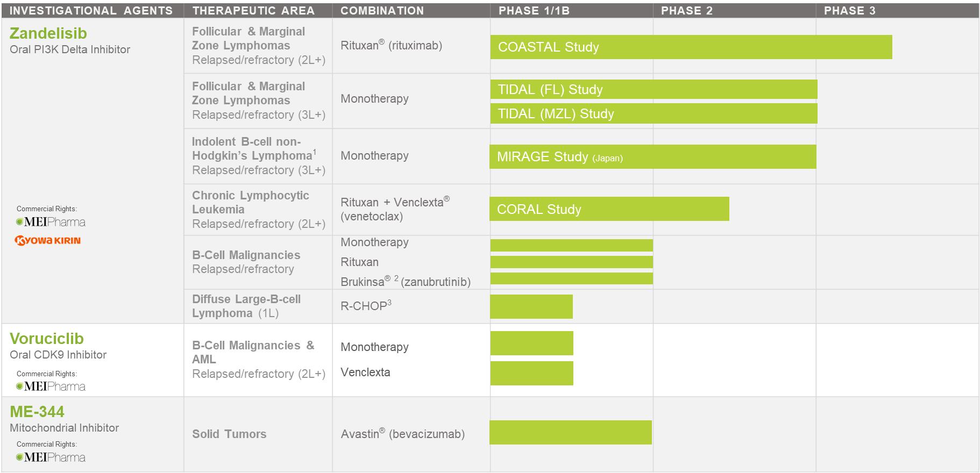Viewport: 980px width, 473px height.
Task: Click the Phase 2 column header
Action: pos(686,11)
